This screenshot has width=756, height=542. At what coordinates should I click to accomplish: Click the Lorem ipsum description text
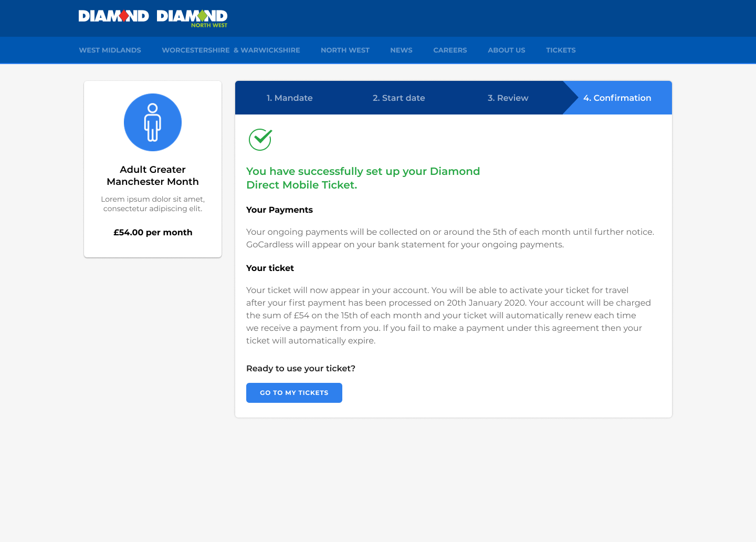pyautogui.click(x=153, y=204)
